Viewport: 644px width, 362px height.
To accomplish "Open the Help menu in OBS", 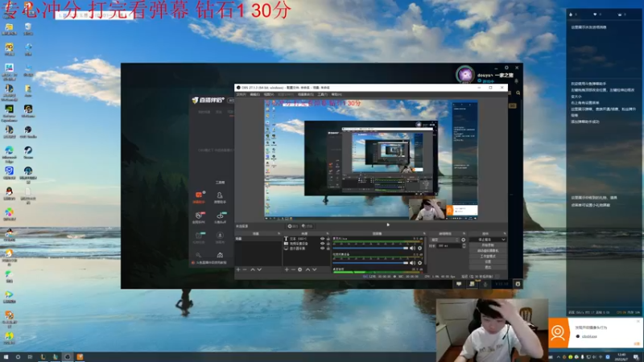I will tap(336, 94).
